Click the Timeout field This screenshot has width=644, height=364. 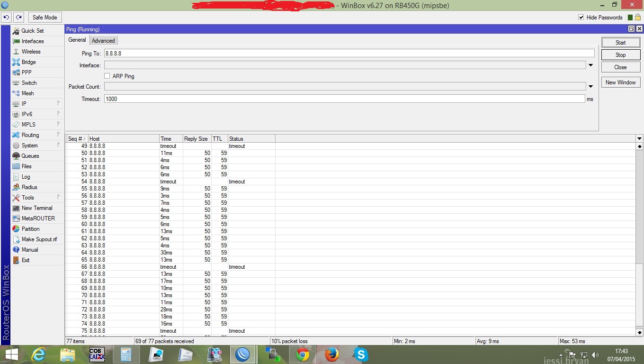(344, 99)
